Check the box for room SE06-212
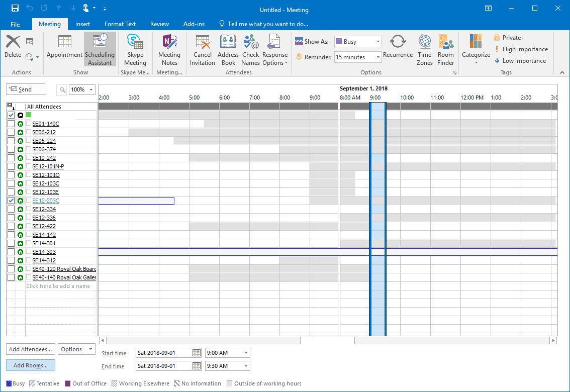 point(11,132)
